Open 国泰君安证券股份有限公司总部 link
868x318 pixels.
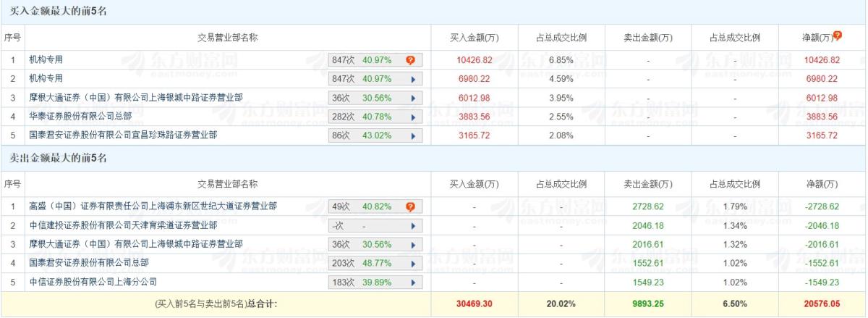89,264
